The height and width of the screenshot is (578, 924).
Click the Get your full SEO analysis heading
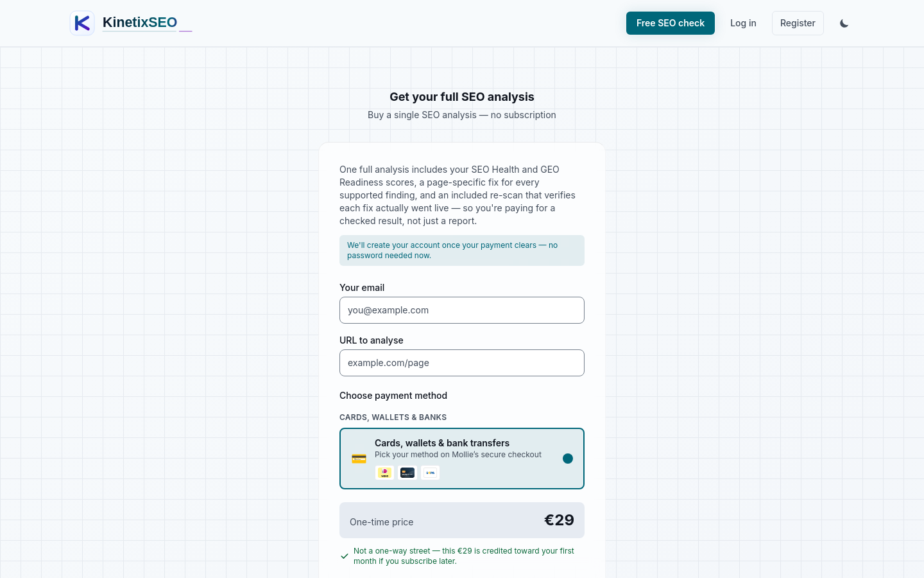pyautogui.click(x=462, y=97)
